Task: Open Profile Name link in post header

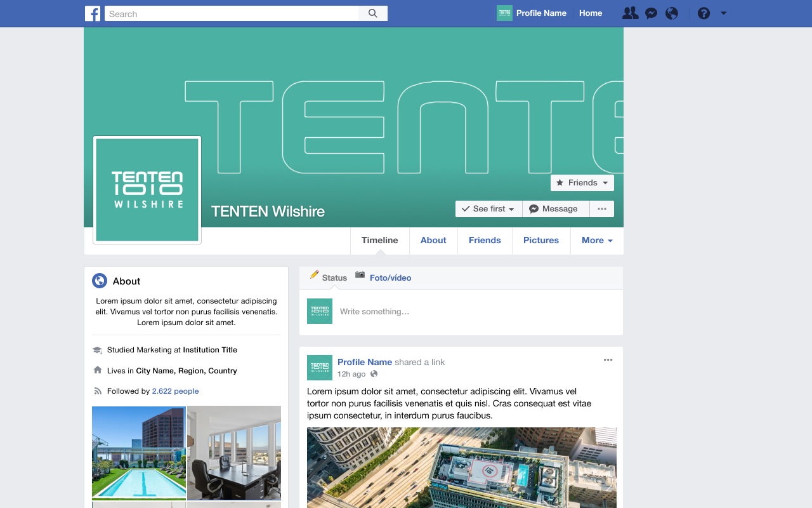Action: 365,363
